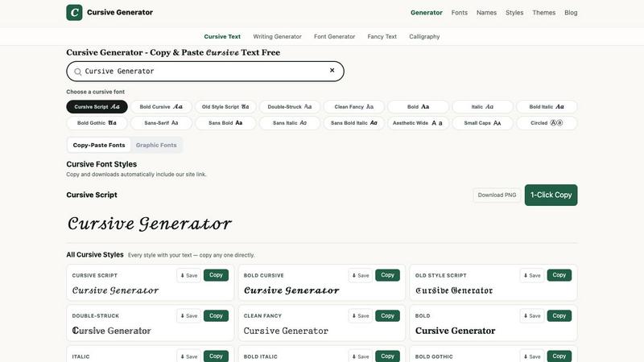Select the Sans Bold font chip
Viewport: 644px width, 362px height.
click(225, 123)
